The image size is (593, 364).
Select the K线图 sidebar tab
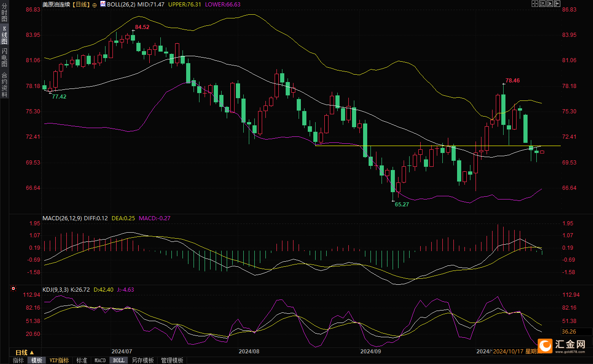4,35
